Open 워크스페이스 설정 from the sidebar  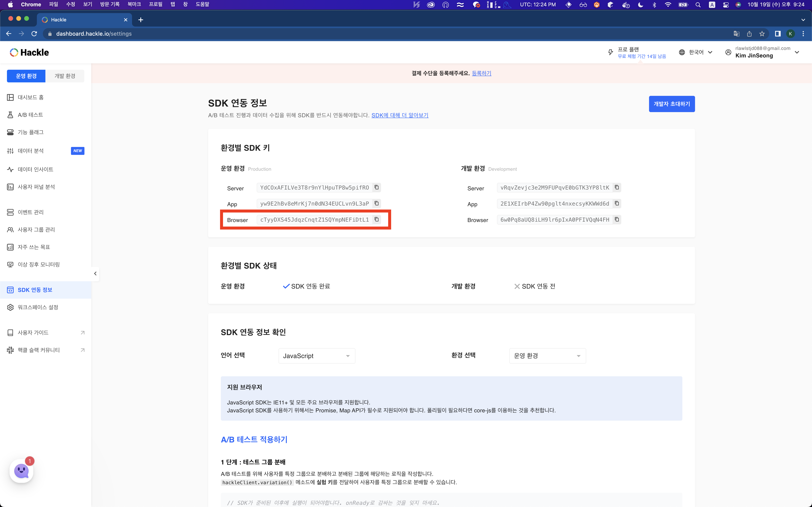38,307
